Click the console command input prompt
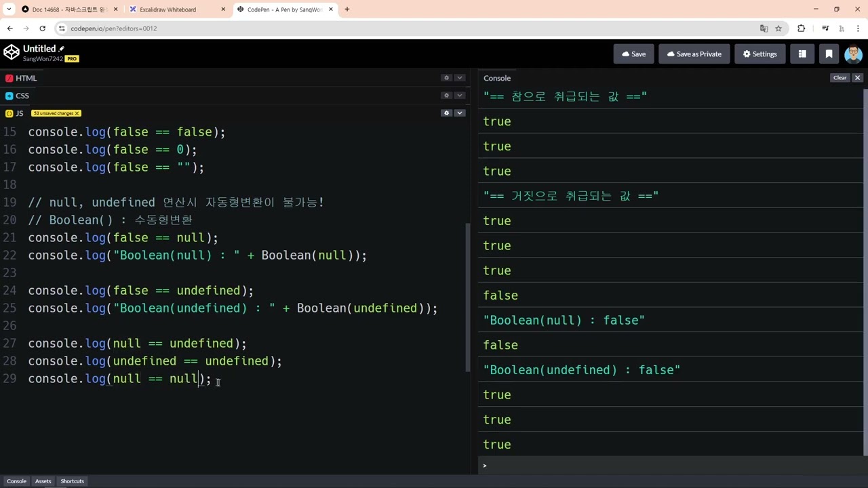 coord(671,466)
